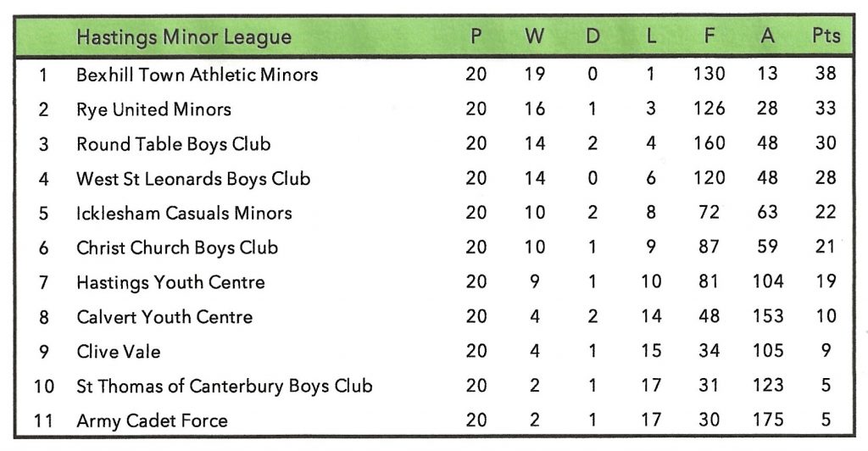Screen dimensions: 868x451
Task: Select Christ Church Boys Club entry
Action: click(177, 248)
